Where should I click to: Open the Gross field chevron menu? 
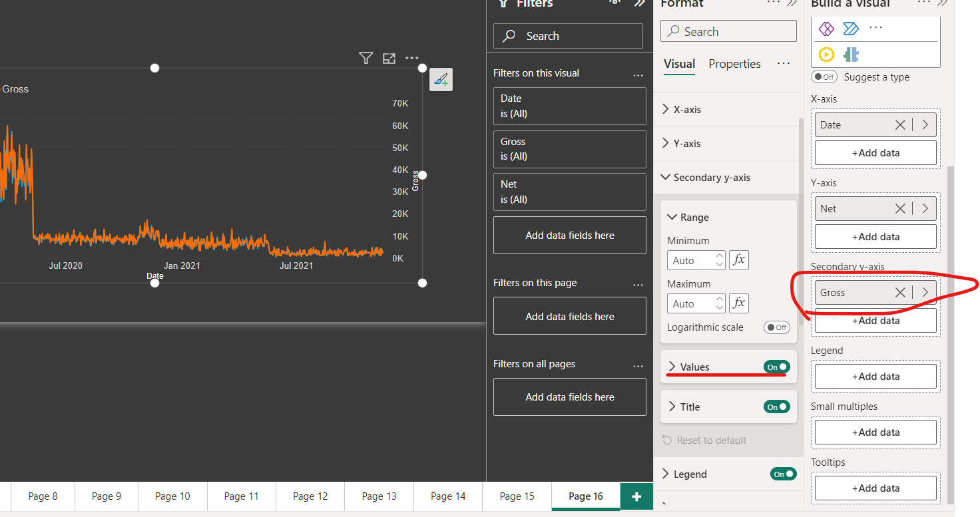tap(925, 292)
